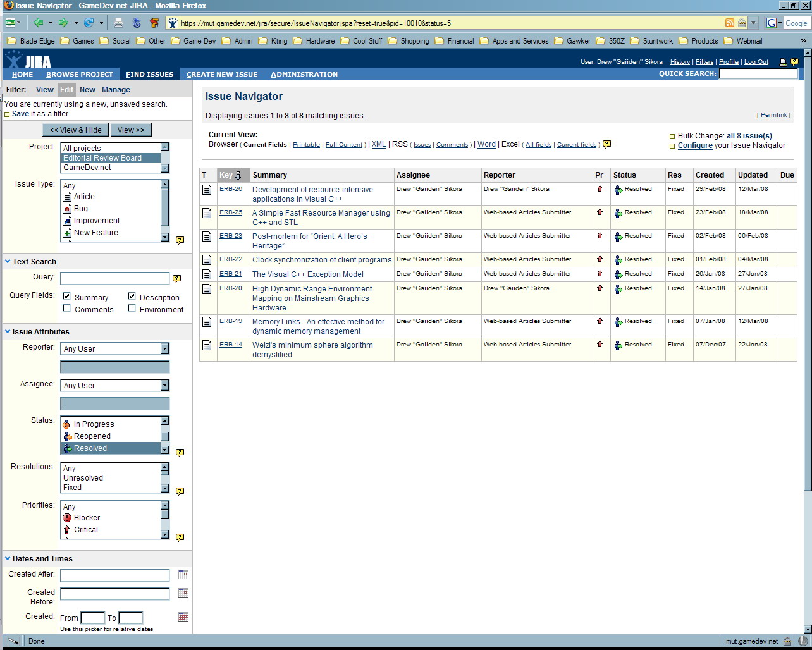Click the help icon next to Current fields
The image size is (812, 650).
[x=606, y=144]
